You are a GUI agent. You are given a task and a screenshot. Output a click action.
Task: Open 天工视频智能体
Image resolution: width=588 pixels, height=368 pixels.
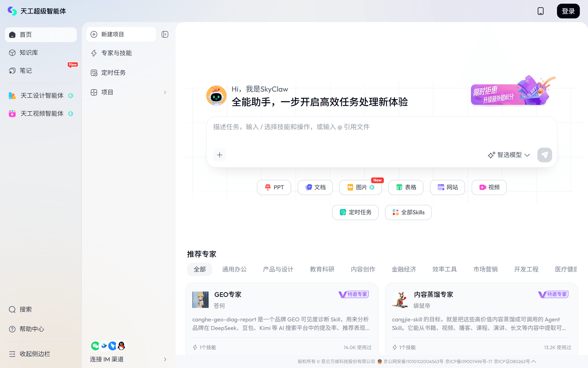tap(41, 114)
